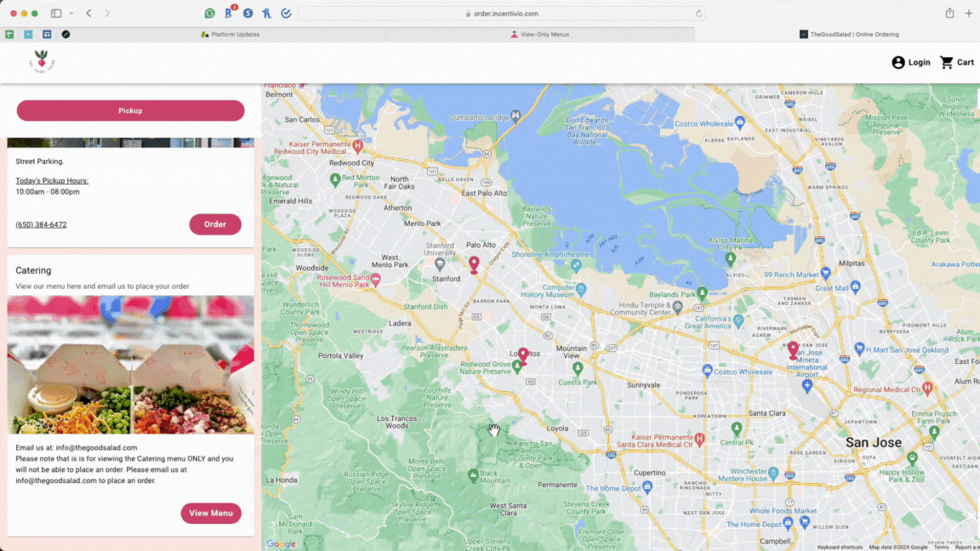980x551 pixels.
Task: Click the Red Morton Park marker
Action: click(x=336, y=180)
